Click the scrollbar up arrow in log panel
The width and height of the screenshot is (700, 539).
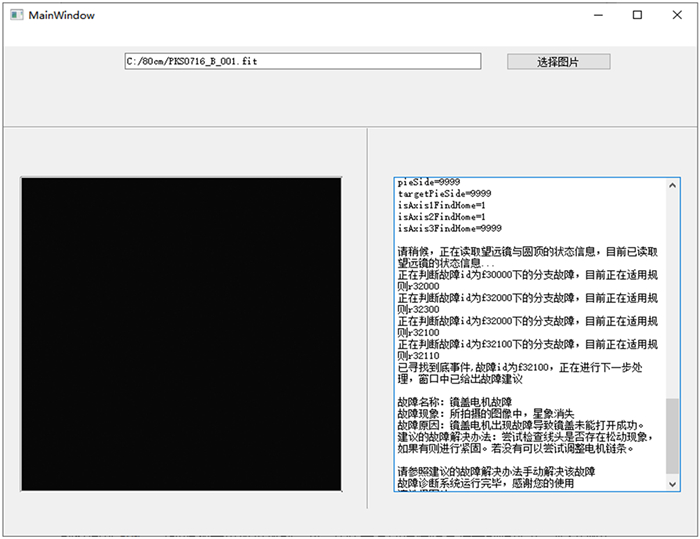coord(672,186)
